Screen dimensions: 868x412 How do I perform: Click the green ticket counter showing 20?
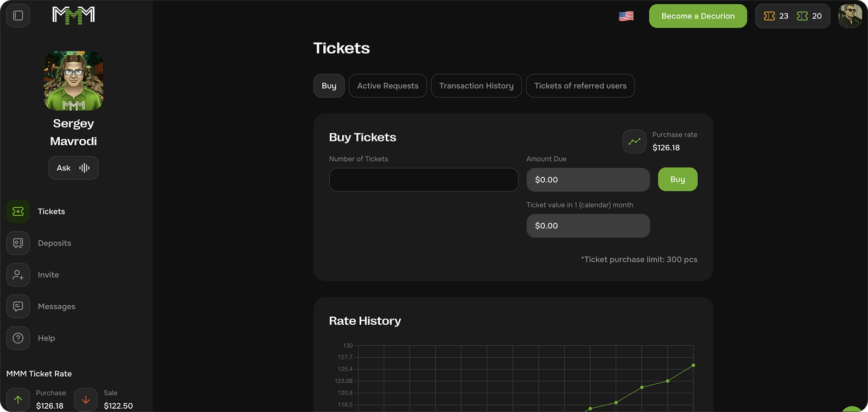click(x=809, y=16)
